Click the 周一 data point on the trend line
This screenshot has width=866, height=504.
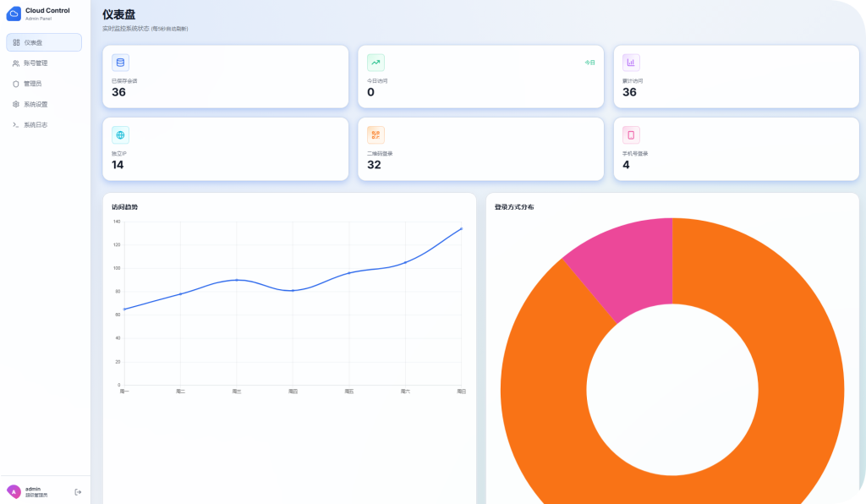124,310
